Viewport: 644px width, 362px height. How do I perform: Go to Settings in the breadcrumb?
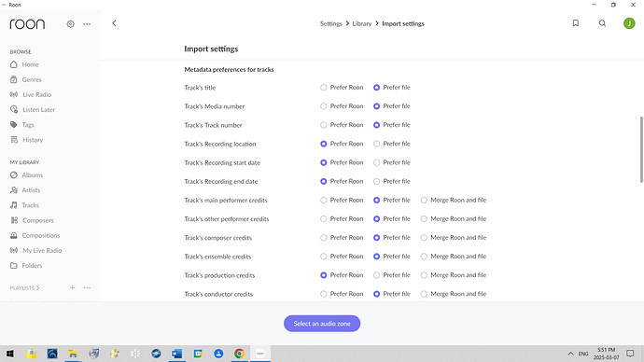(x=331, y=24)
